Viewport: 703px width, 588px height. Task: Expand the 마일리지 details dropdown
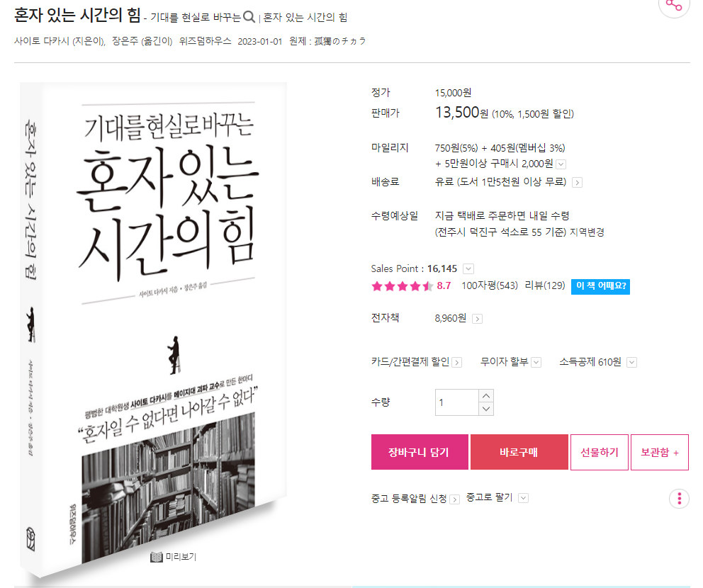pos(561,164)
